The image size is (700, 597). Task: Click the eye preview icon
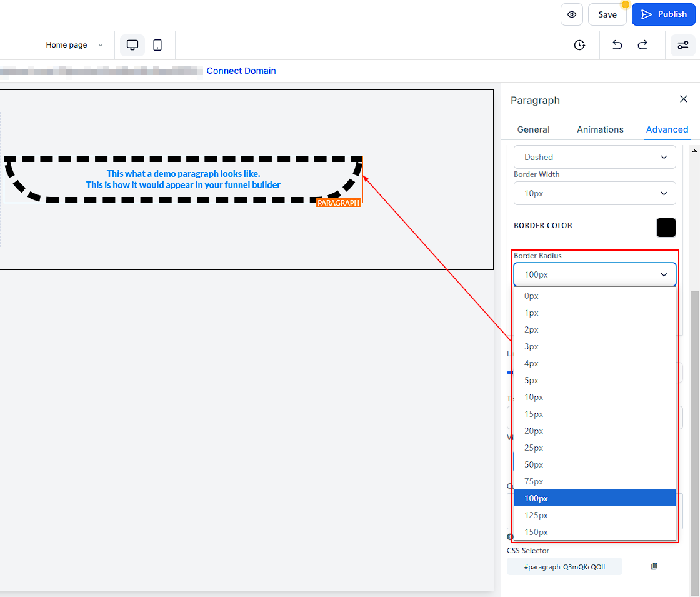[x=571, y=14]
